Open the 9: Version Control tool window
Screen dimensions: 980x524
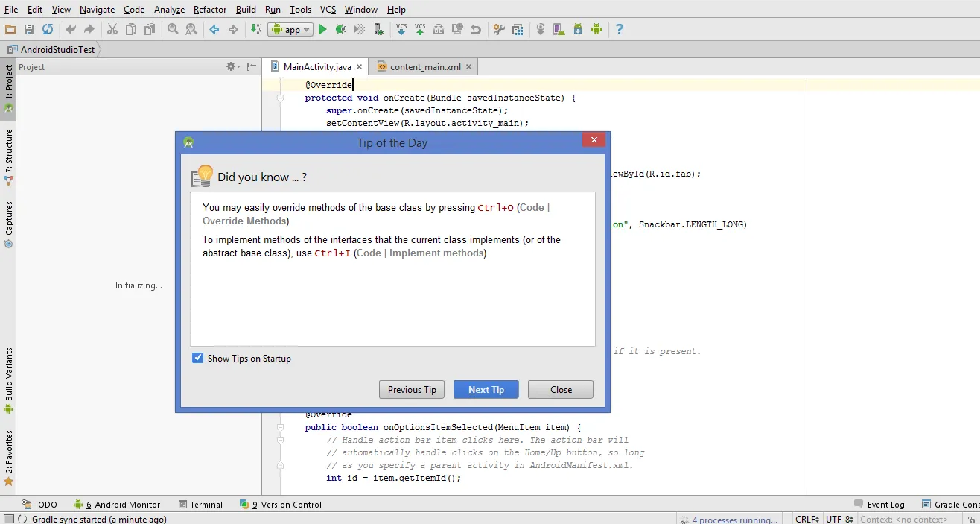click(281, 505)
